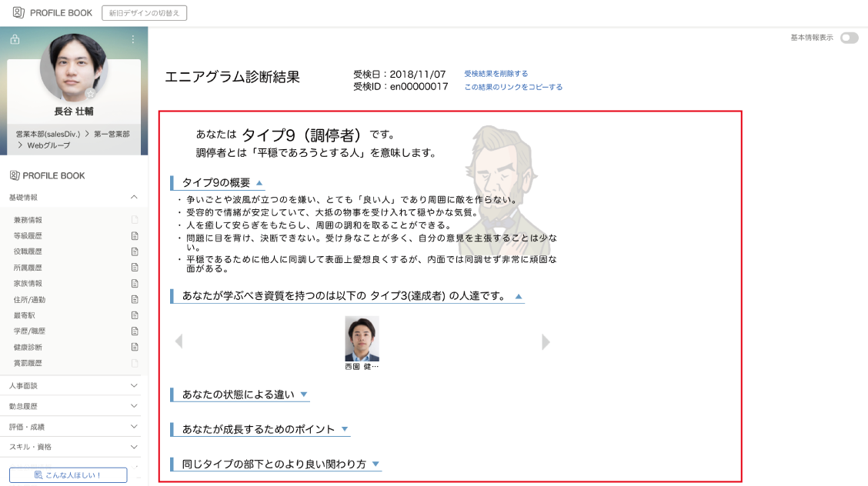Collapse the タイプ9の概要 section

click(x=259, y=183)
